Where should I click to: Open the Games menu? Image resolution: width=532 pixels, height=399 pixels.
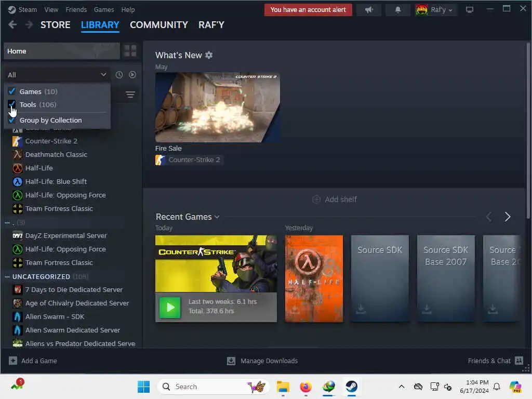(x=104, y=9)
